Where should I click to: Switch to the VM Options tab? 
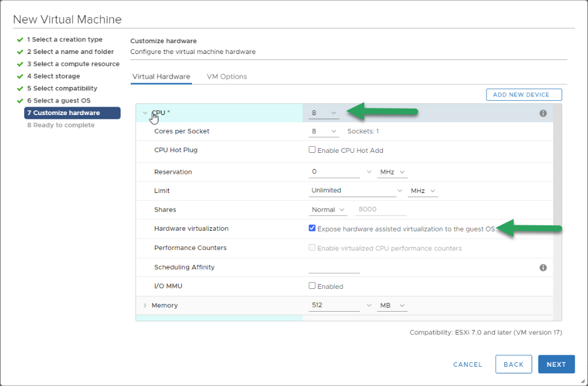pyautogui.click(x=227, y=77)
